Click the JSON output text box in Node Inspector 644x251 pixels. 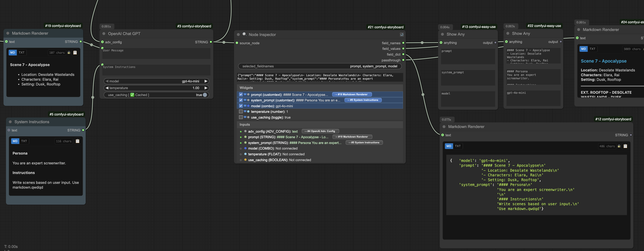point(320,77)
